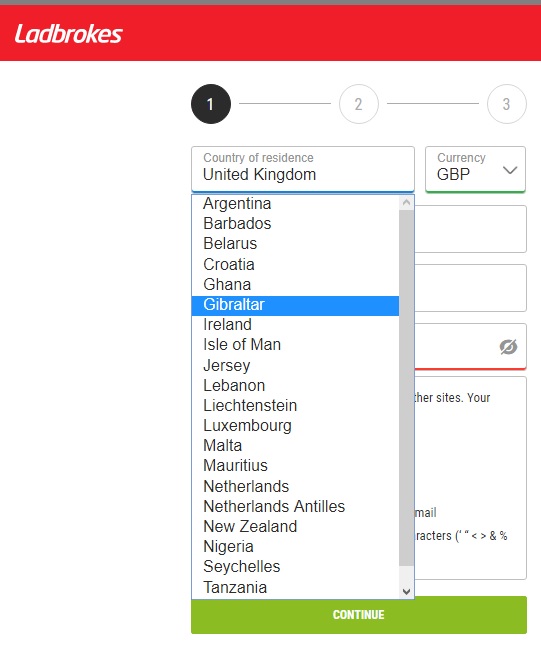This screenshot has width=541, height=651.
Task: Go to step 2 indicator
Action: pos(359,104)
